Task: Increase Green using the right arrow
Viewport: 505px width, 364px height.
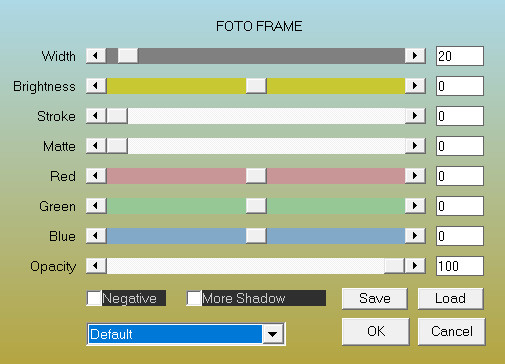Action: 415,206
